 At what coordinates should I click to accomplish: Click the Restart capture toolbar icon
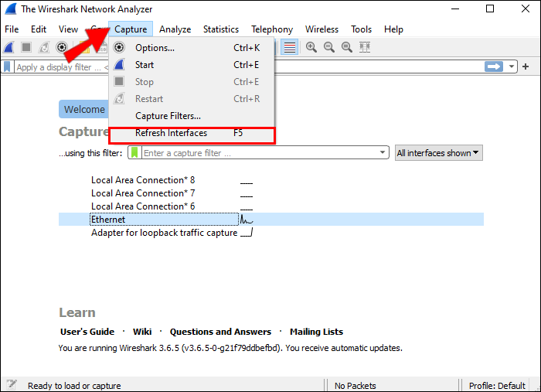(44, 47)
